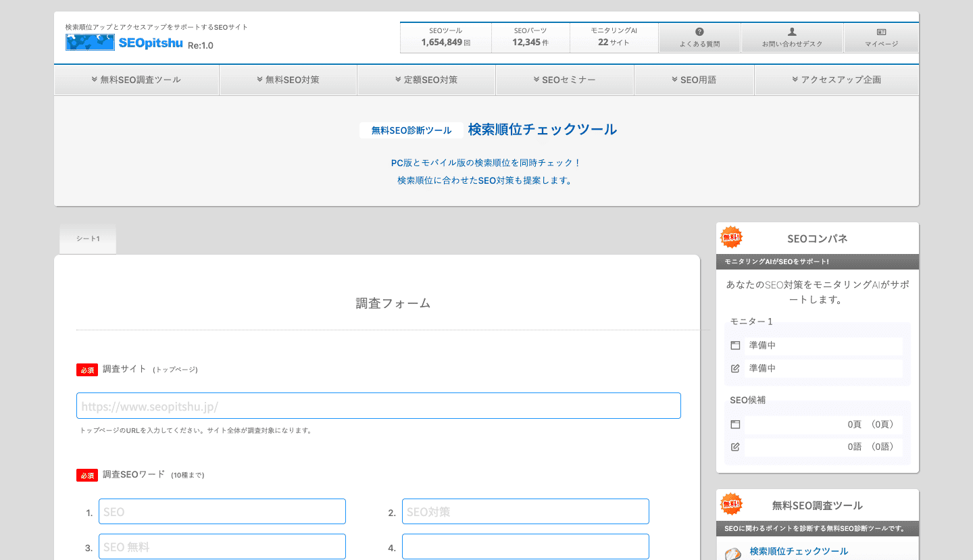
Task: Click the 無料 badge beside 無料SEO調査ツール
Action: (x=731, y=504)
